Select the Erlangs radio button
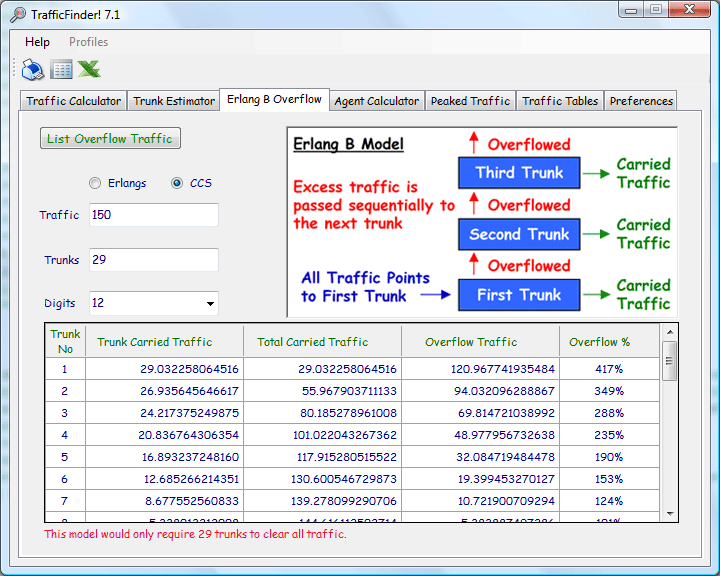Screen dimensions: 720x576 click(95, 183)
